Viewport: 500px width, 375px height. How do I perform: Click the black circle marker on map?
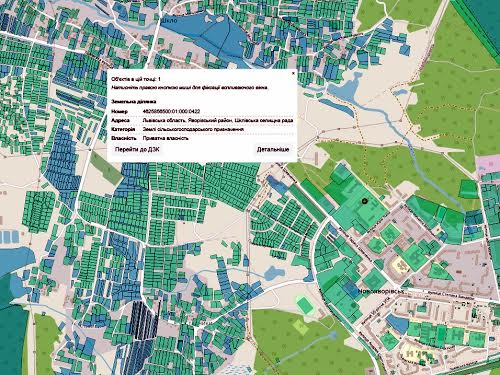364,201
